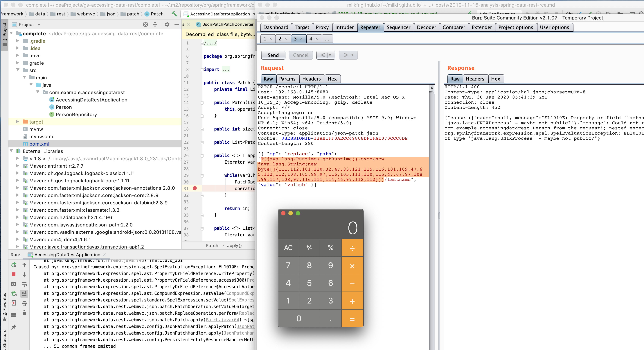Open Burp Extender tab
The image size is (644, 350).
[x=481, y=27]
